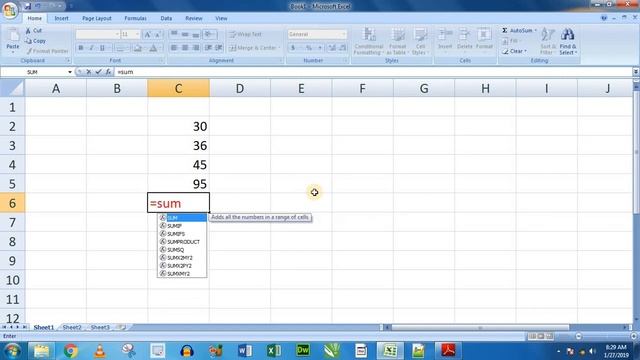Toggle Wrap Text option
This screenshot has width=640, height=360.
click(x=245, y=34)
